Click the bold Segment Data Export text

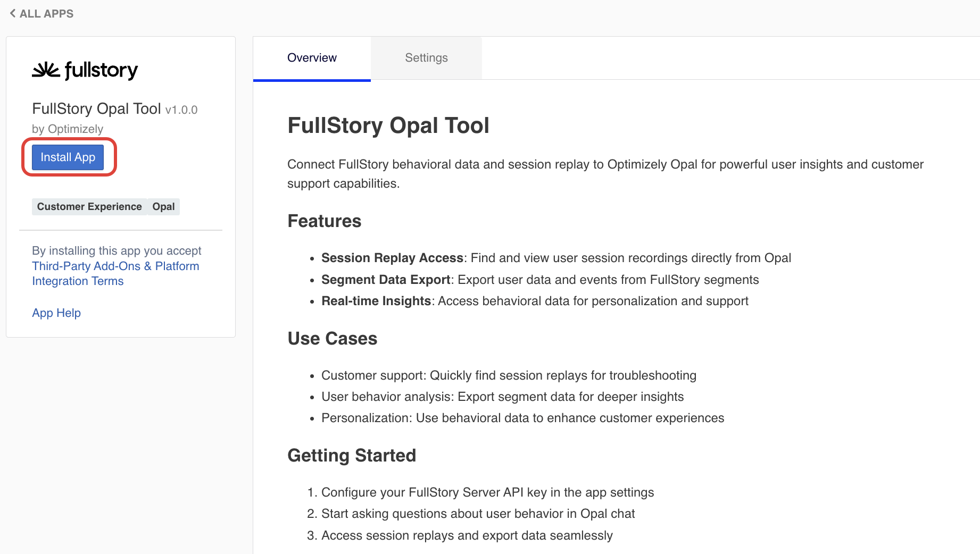click(x=386, y=280)
